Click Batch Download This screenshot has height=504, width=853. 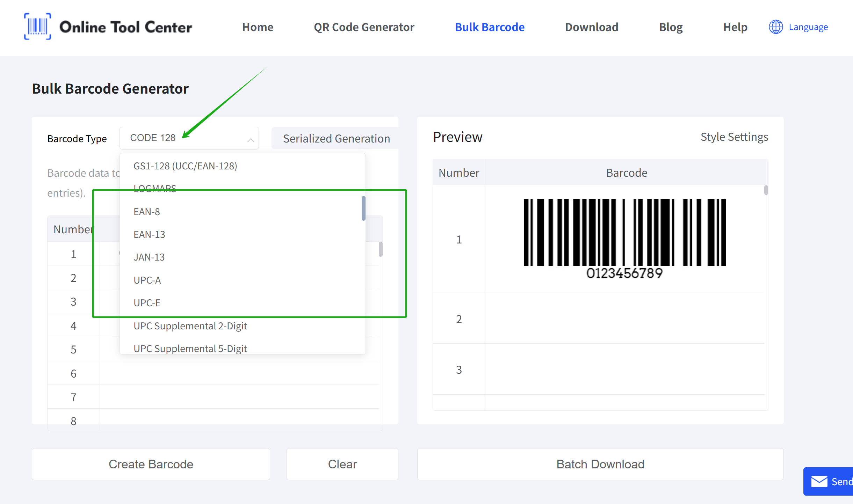[x=600, y=464]
